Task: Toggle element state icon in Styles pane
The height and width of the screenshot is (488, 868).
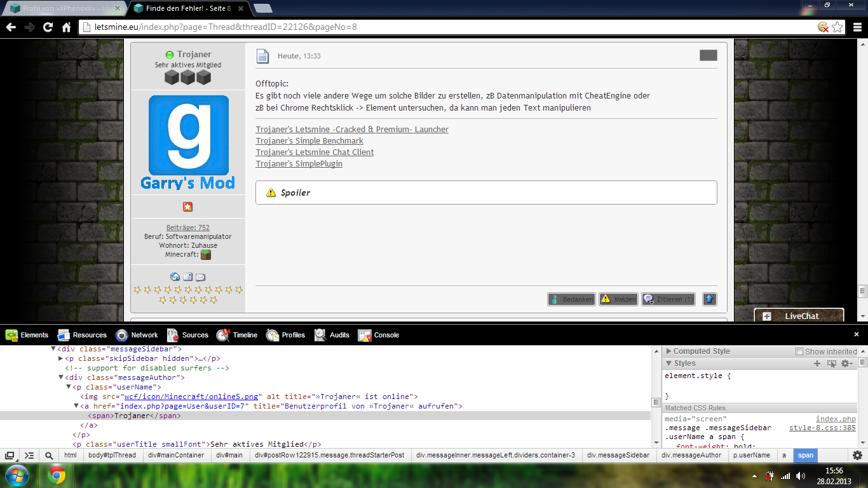Action: [x=831, y=363]
